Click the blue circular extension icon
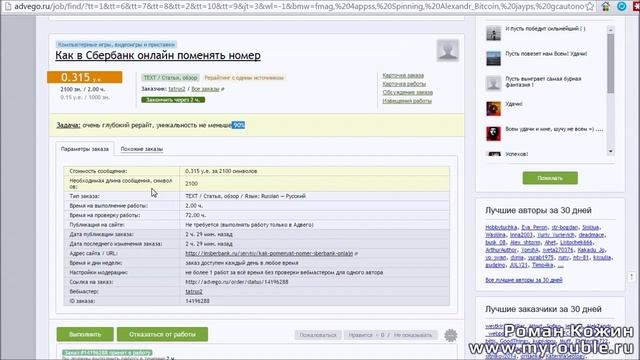Viewport: 640px width, 360px height. [621, 6]
